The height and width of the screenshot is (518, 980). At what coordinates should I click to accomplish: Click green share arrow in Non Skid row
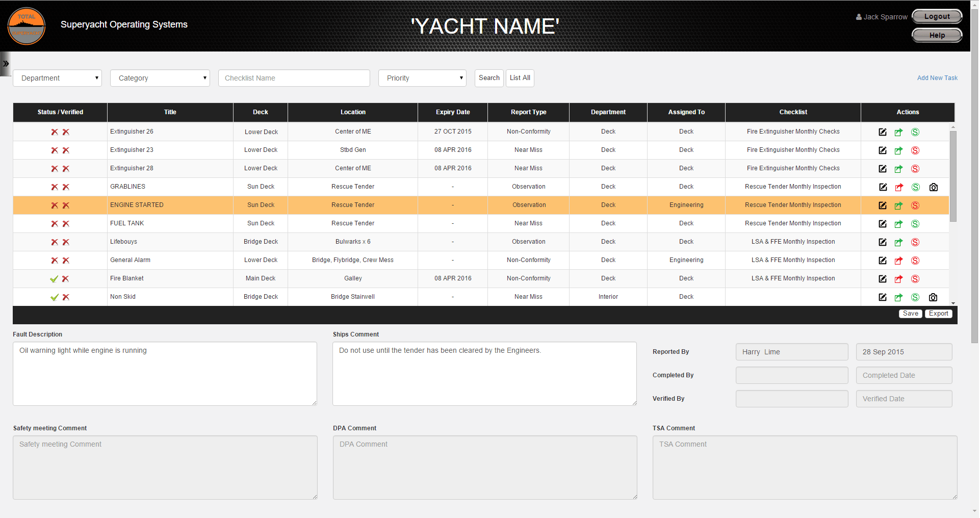pos(898,297)
